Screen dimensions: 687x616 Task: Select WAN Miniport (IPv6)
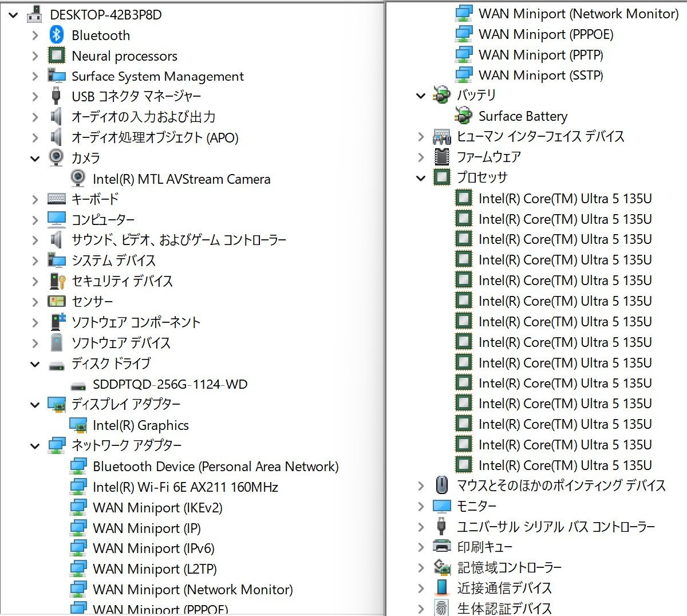(x=153, y=548)
